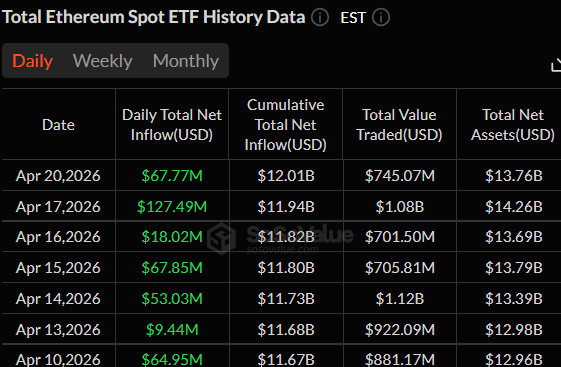Click the Total Ethereum Spot ETF History Data title
The image size is (561, 367).
153,17
